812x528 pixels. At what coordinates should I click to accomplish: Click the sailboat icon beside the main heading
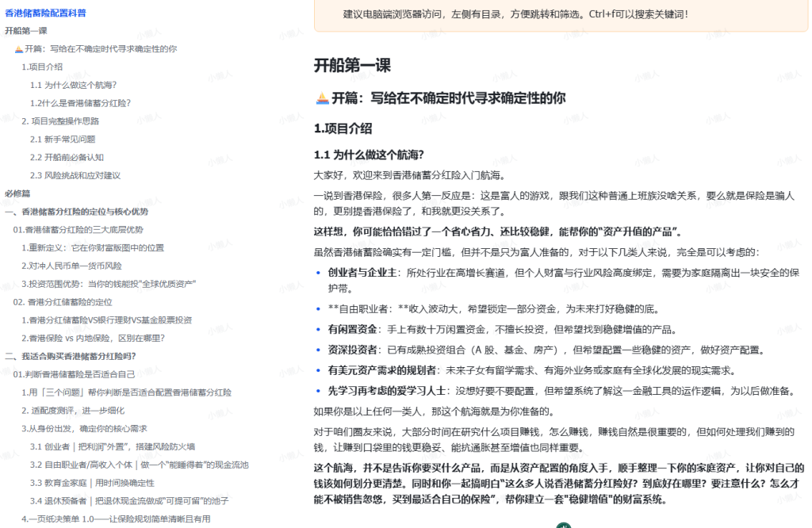point(322,98)
